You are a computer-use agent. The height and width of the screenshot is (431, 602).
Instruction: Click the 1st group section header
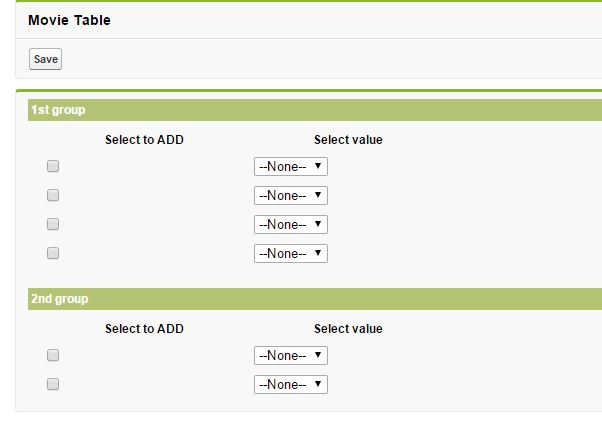pyautogui.click(x=58, y=110)
